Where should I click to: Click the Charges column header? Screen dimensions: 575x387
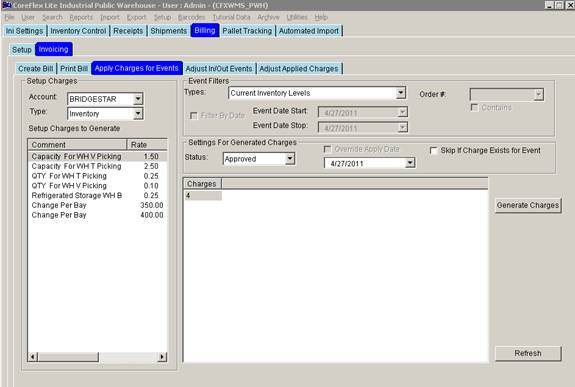[x=202, y=184]
